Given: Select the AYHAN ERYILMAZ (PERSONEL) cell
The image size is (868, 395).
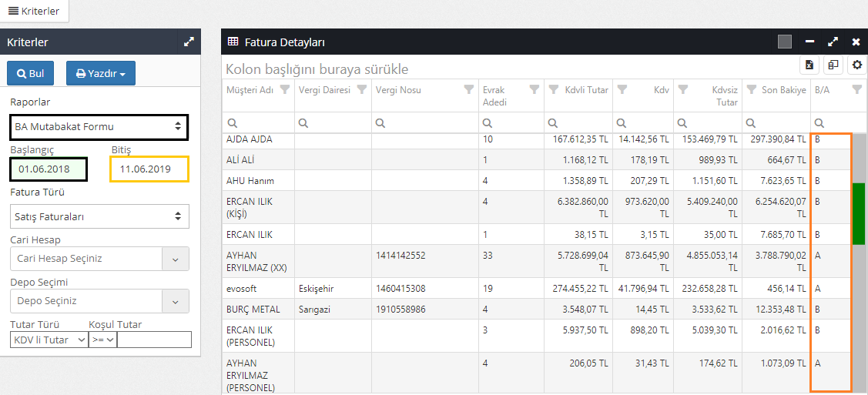Looking at the screenshot, I should pyautogui.click(x=258, y=373).
